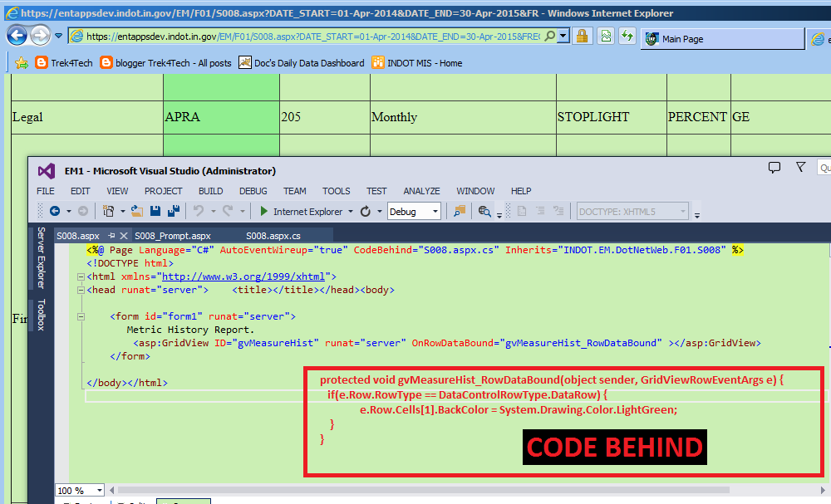Close the S008.aspx document tab
The image size is (831, 504).
tap(124, 236)
